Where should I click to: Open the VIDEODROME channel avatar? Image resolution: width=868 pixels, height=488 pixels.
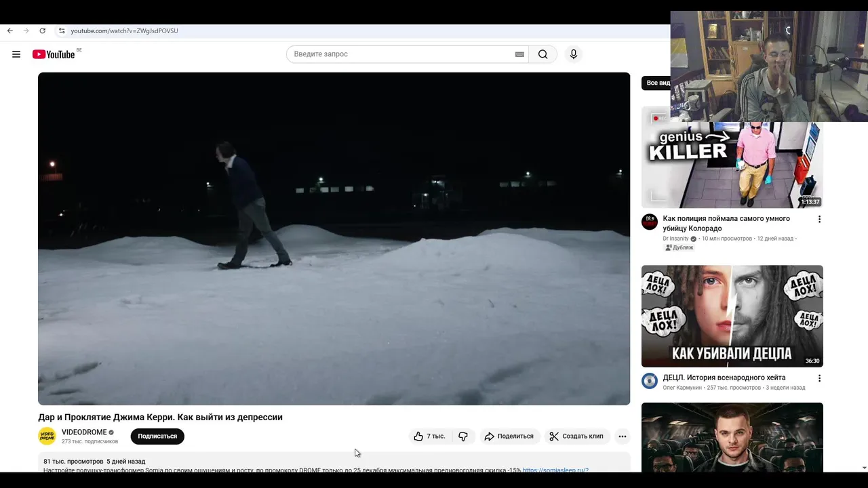(x=47, y=436)
